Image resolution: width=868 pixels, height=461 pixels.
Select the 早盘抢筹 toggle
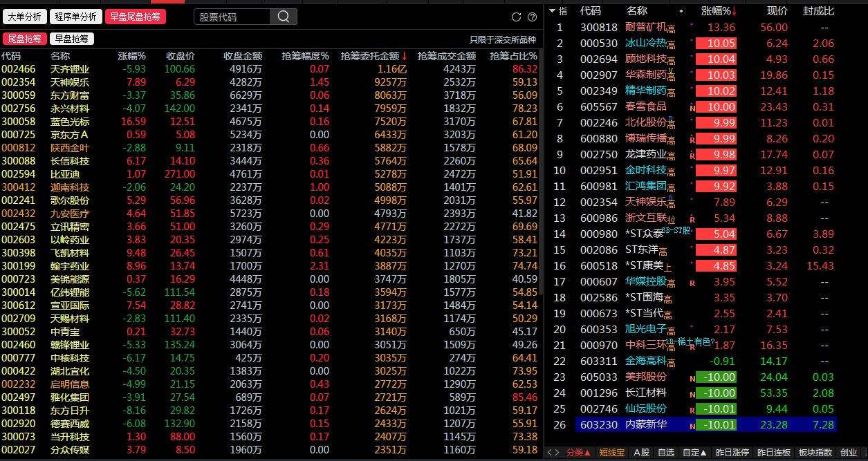pyautogui.click(x=73, y=39)
